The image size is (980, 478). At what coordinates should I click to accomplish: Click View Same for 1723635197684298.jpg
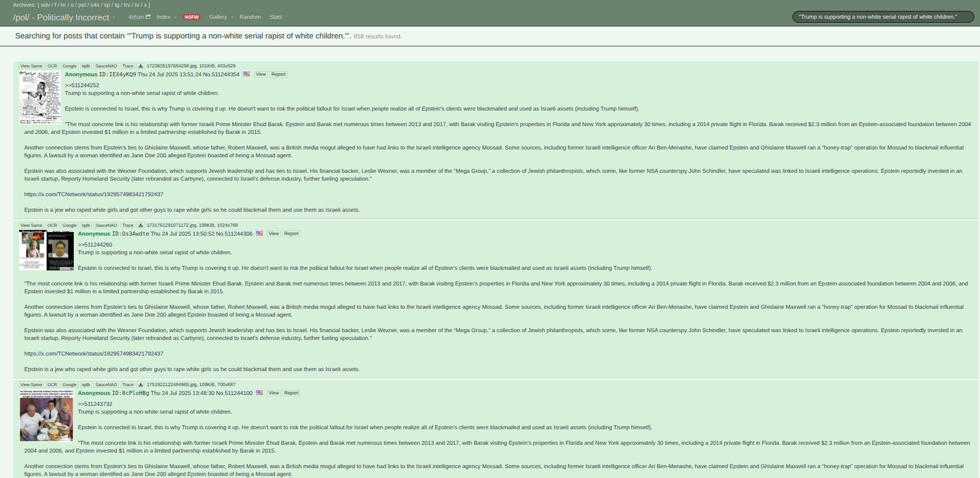[x=31, y=66]
